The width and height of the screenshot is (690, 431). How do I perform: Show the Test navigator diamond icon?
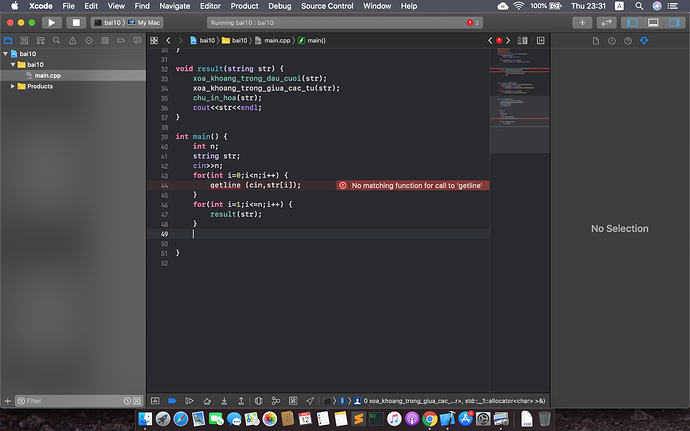click(x=89, y=41)
